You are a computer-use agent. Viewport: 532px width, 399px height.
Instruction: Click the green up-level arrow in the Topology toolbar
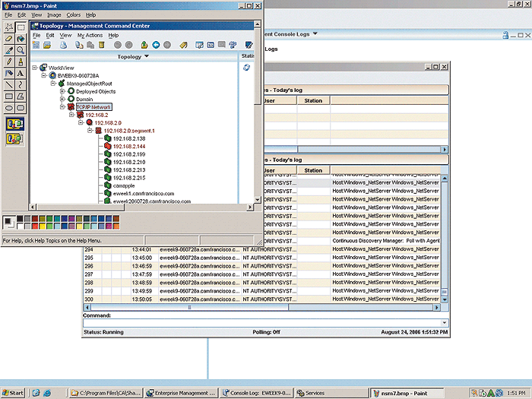144,45
